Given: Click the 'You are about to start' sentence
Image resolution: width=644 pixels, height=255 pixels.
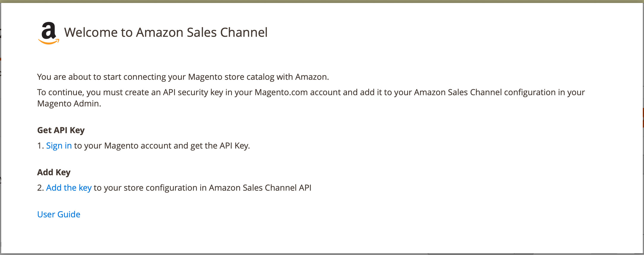Looking at the screenshot, I should 183,77.
